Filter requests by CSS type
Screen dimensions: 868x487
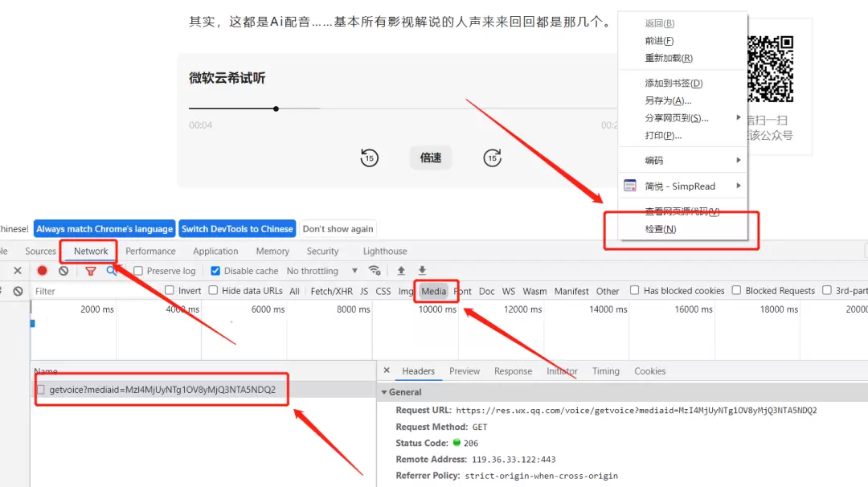pos(383,291)
